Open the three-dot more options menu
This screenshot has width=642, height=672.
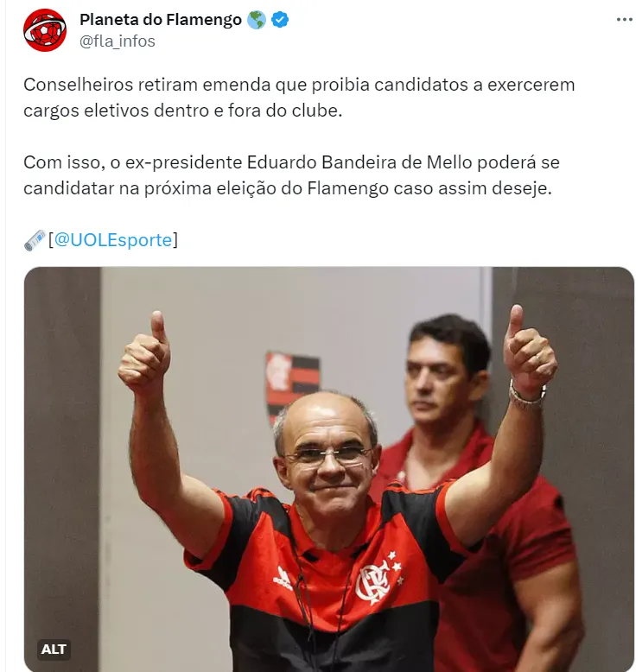pos(625,20)
